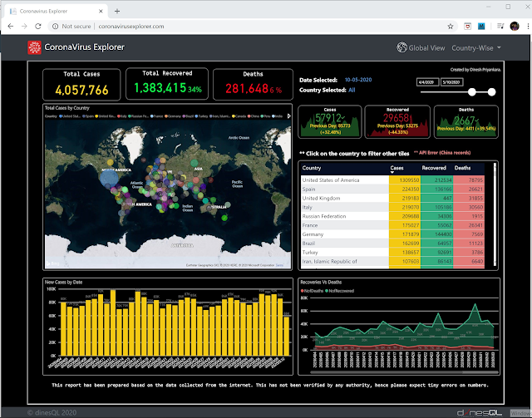The height and width of the screenshot is (418, 532).
Task: Click the CoronaVirus Explorer red logo icon
Action: coord(34,47)
